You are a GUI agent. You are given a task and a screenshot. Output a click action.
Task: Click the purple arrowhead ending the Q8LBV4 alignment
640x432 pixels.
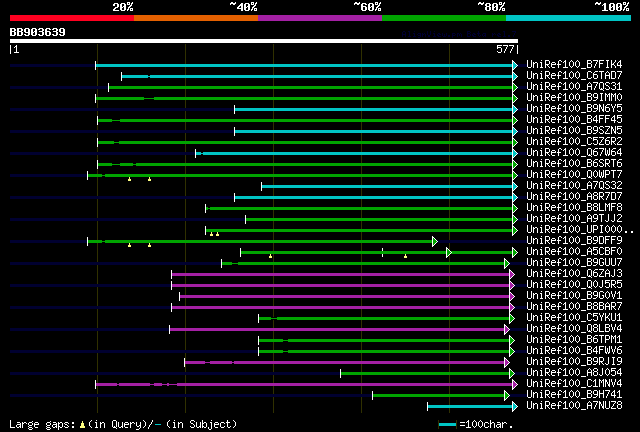tap(507, 330)
